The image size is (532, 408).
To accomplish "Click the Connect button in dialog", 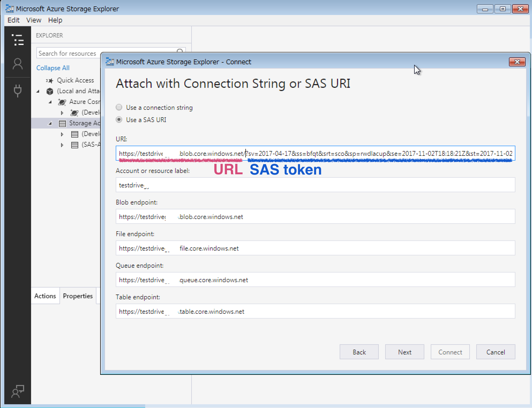I will (450, 352).
